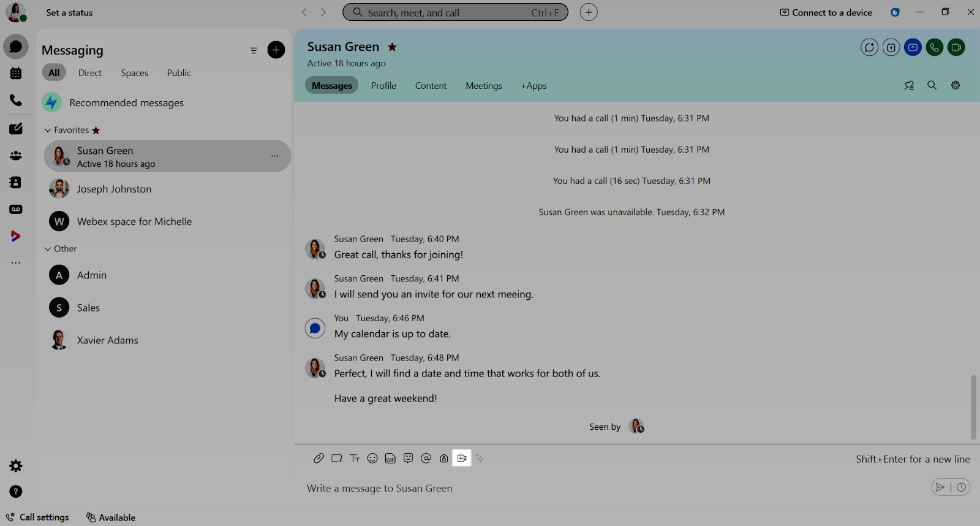Share screen with the blue share button
Viewport: 980px width, 526px height.
click(x=913, y=47)
